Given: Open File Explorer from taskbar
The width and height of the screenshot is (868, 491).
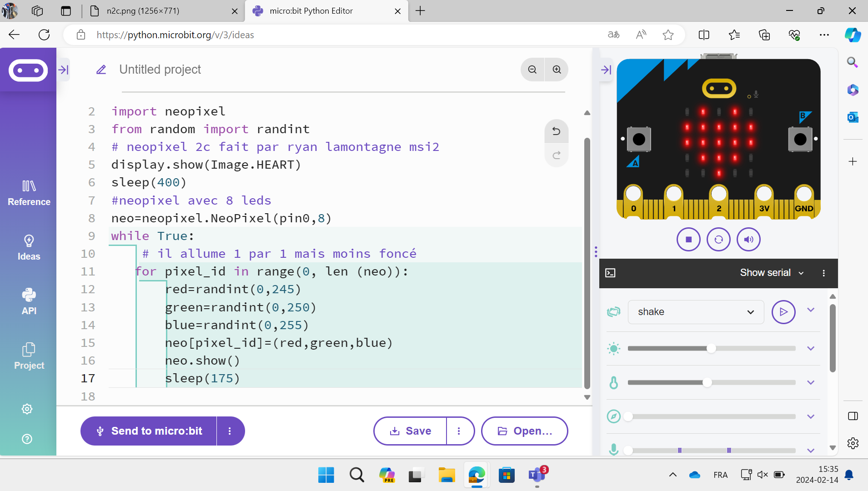Looking at the screenshot, I should (447, 475).
